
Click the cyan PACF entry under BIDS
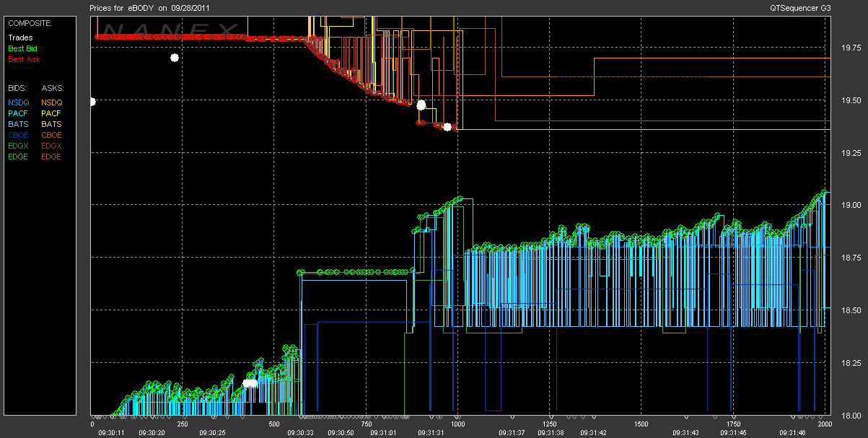click(18, 113)
